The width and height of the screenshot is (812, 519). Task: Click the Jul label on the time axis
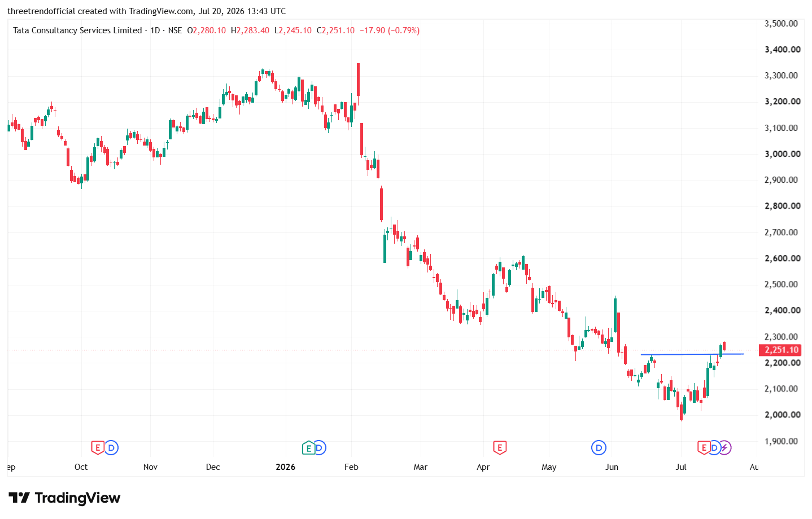(x=681, y=467)
